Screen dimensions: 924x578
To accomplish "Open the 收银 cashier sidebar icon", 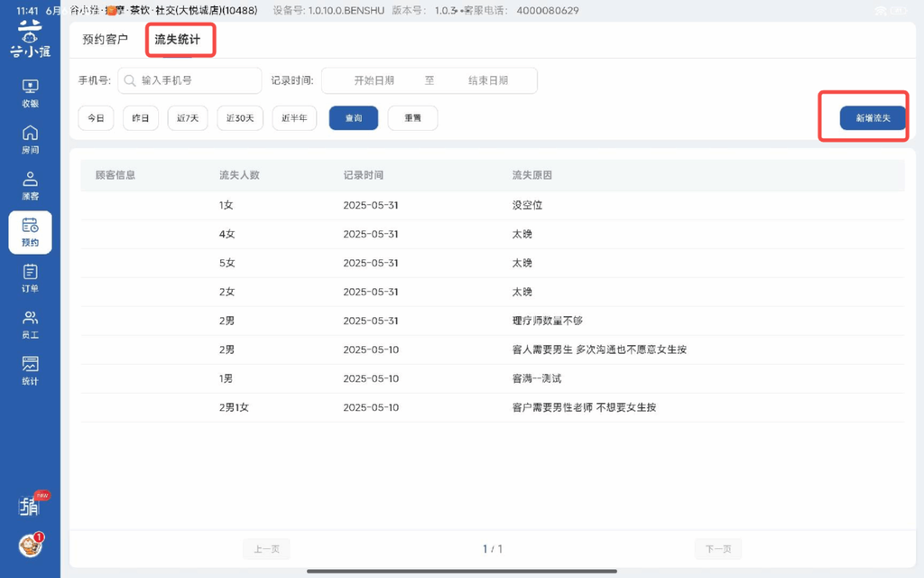I will coord(30,93).
